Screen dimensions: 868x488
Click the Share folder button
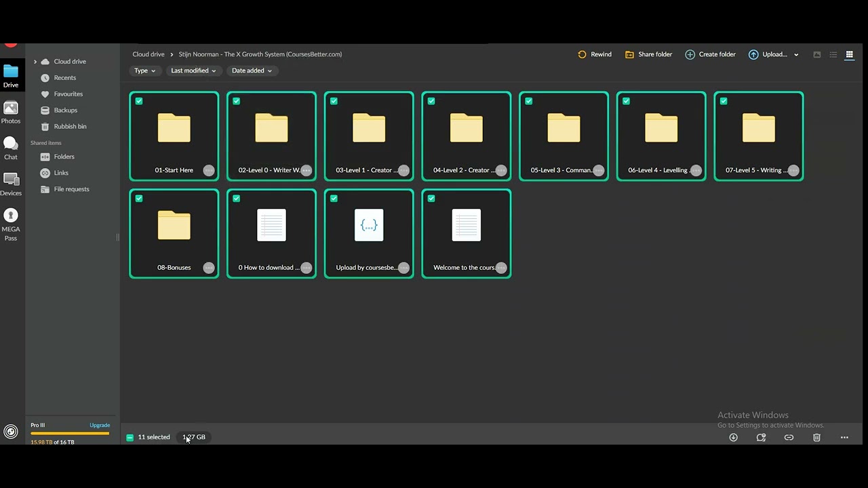pos(649,54)
